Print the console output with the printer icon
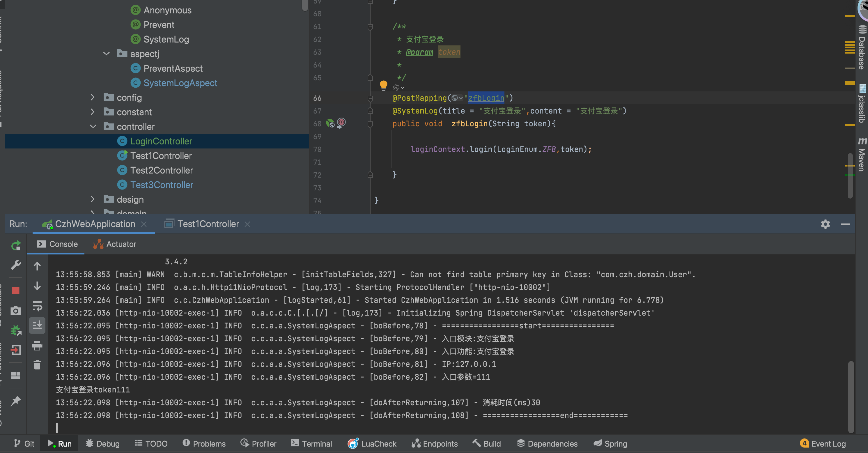Viewport: 868px width, 453px height. click(37, 346)
